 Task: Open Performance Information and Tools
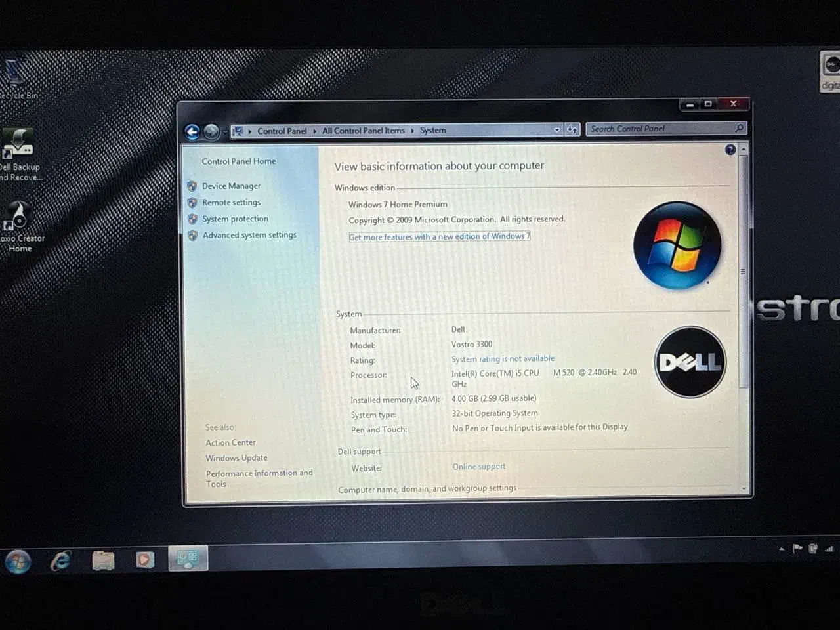point(259,478)
